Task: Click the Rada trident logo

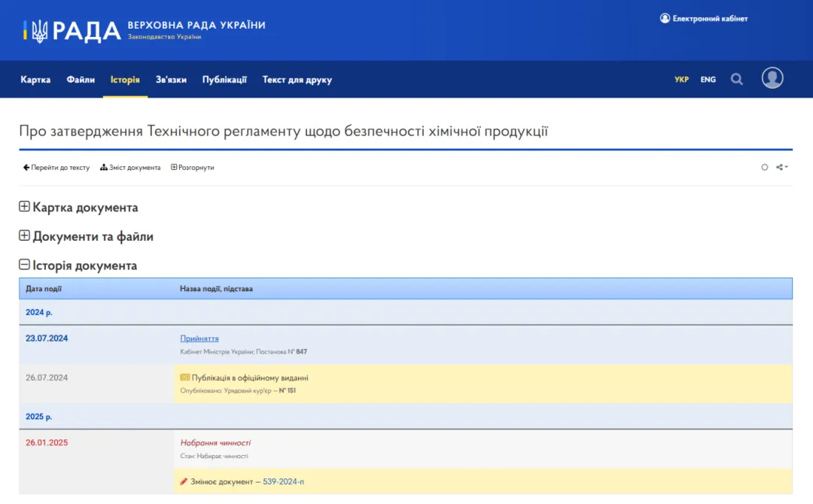Action: point(39,30)
